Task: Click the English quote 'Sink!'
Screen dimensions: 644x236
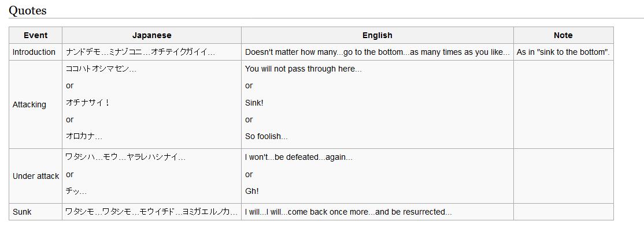Action: (x=254, y=103)
